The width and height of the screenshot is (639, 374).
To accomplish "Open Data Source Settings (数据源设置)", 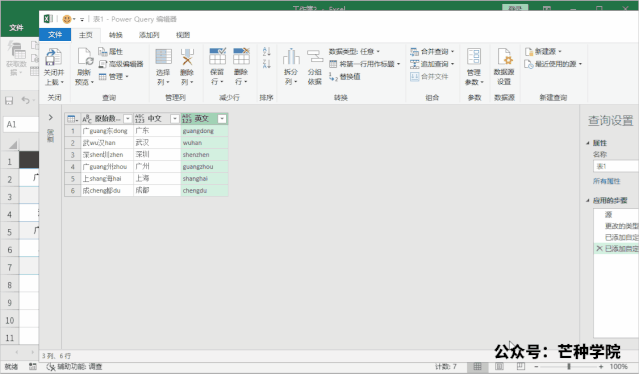I will click(x=504, y=56).
